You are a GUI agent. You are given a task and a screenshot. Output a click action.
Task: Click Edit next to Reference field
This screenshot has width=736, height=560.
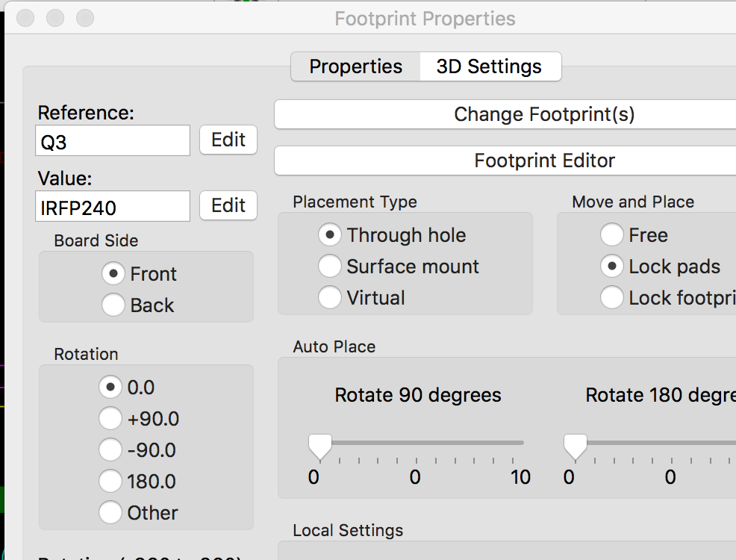pos(228,140)
